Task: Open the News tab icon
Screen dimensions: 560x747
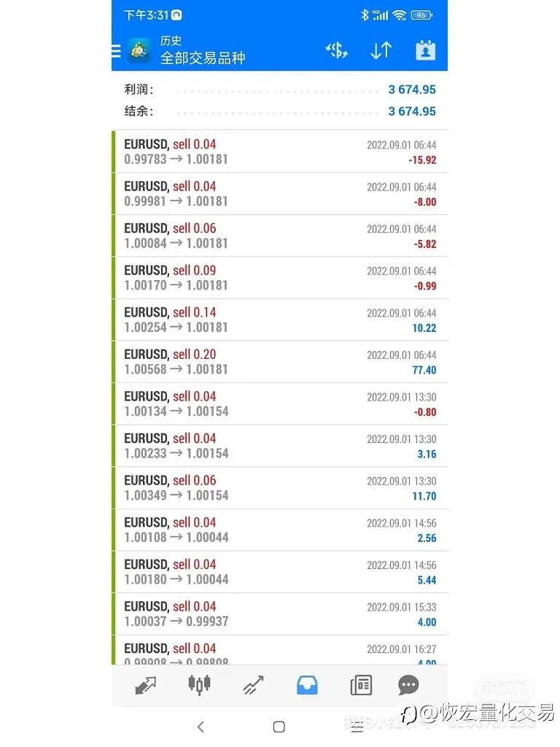Action: pyautogui.click(x=361, y=686)
